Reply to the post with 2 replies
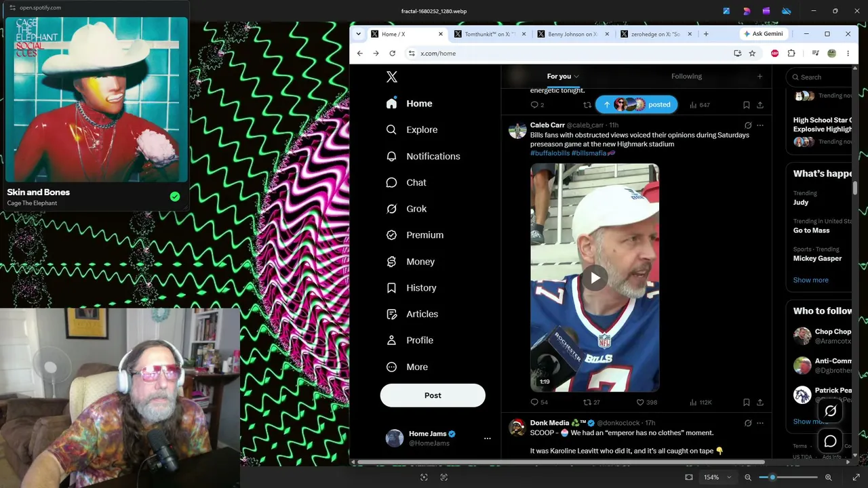The width and height of the screenshot is (868, 488). [537, 105]
